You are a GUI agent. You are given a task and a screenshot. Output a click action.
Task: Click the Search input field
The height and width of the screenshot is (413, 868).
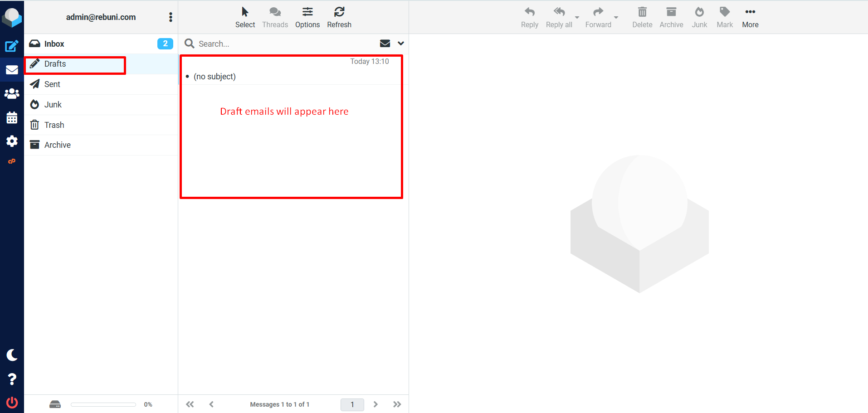pyautogui.click(x=286, y=44)
